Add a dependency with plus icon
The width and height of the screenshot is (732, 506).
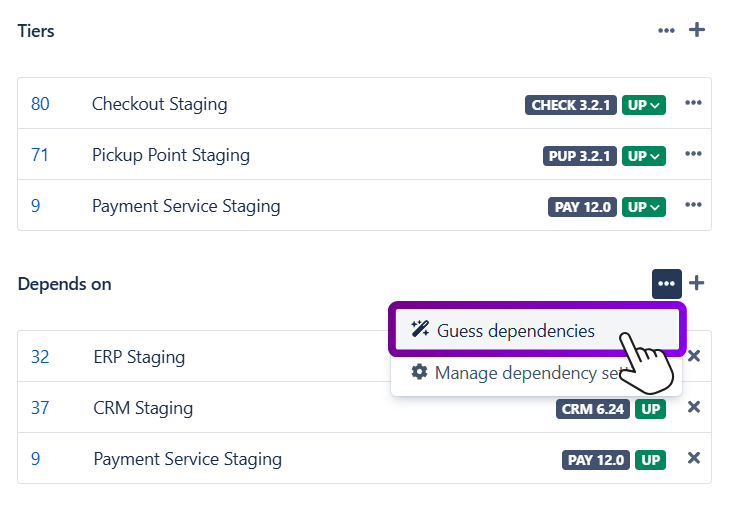click(x=697, y=283)
